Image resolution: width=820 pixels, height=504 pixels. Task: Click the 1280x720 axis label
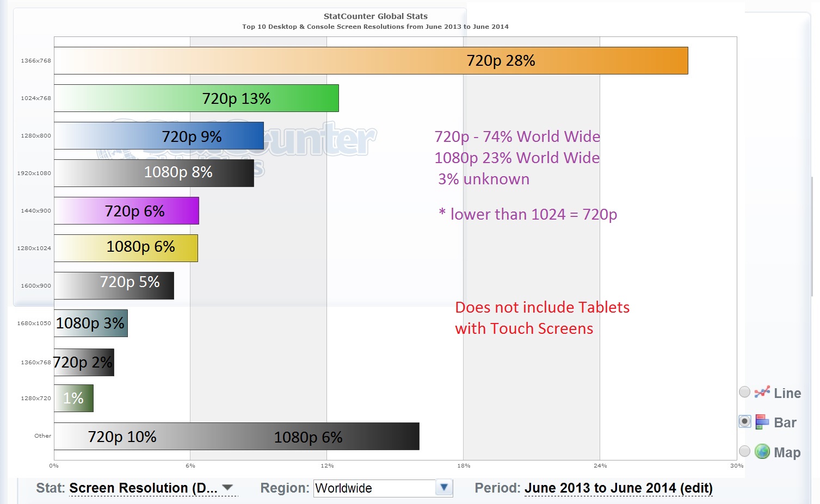[x=36, y=398]
